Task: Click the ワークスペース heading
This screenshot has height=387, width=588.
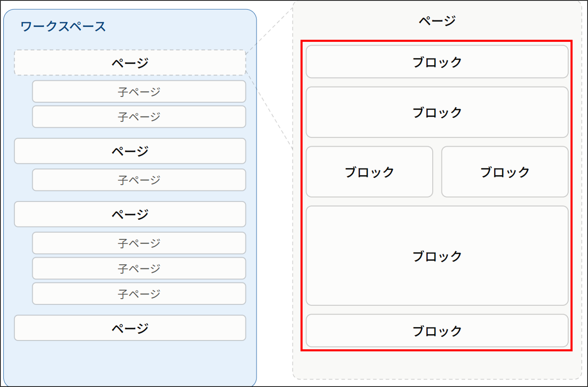Action: coord(63,26)
